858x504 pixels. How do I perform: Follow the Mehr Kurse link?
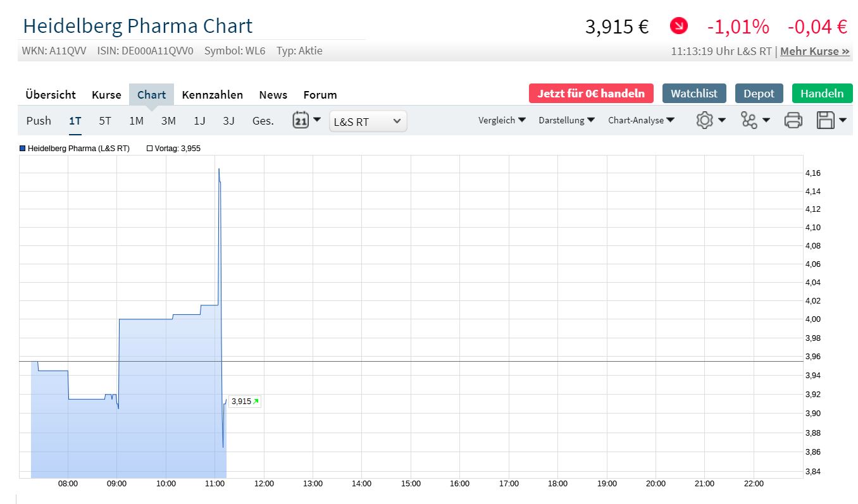814,51
